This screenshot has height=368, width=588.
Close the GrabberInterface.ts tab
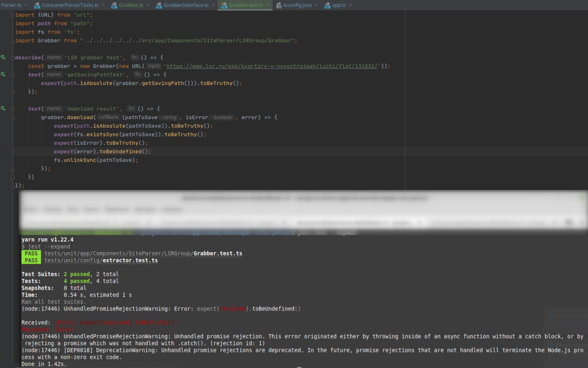(x=212, y=5)
